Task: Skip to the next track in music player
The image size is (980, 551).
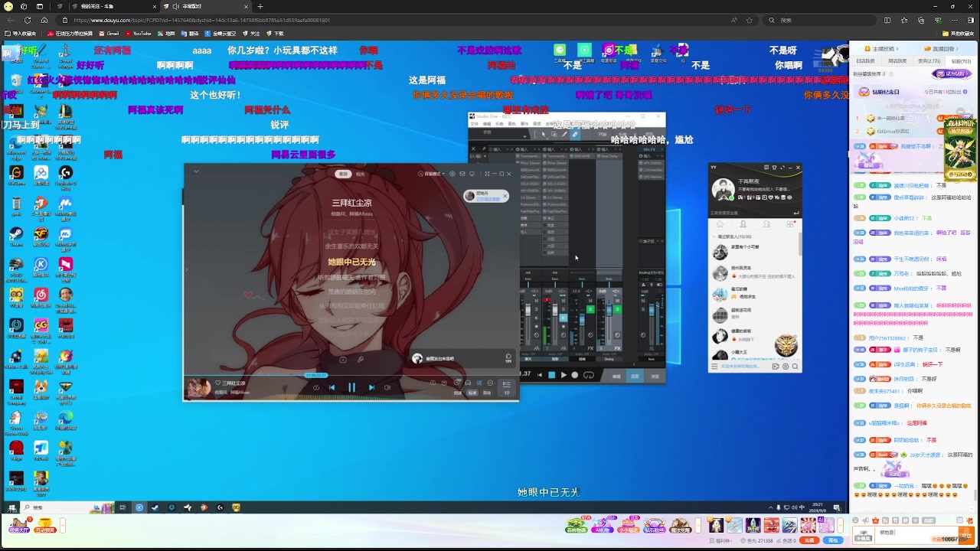Action: 371,387
